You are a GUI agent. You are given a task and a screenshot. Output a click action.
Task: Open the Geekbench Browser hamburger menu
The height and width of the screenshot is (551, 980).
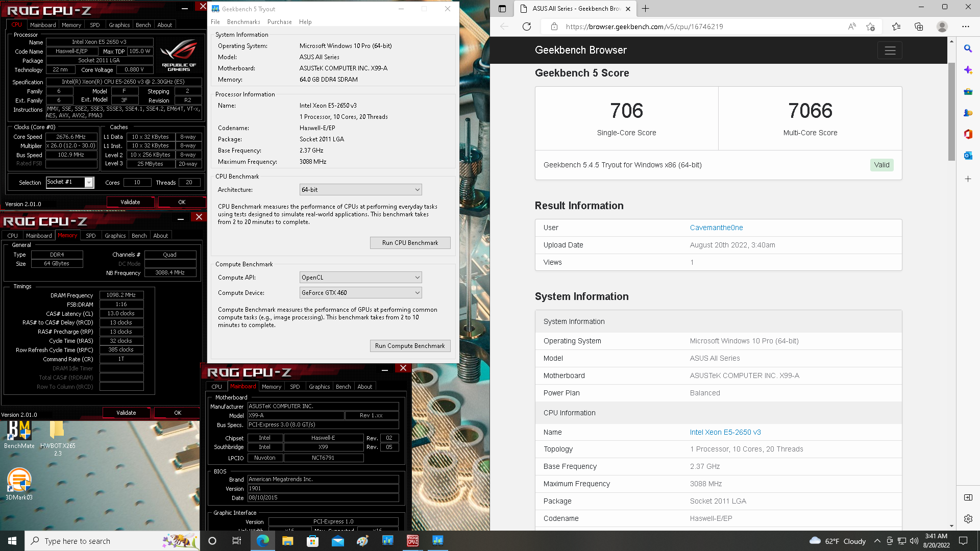tap(890, 51)
